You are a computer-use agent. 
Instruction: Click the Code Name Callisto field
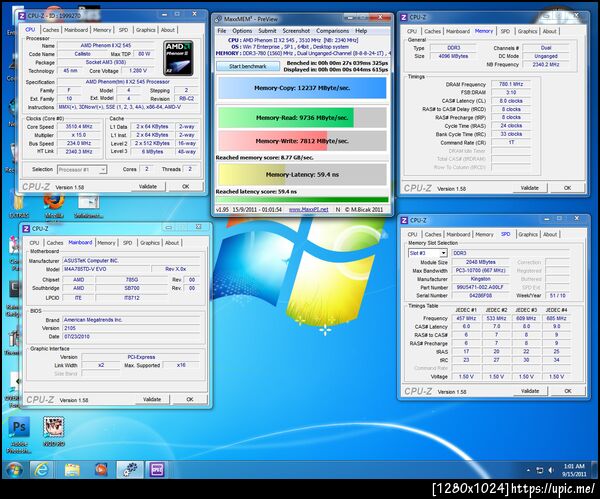click(x=83, y=54)
